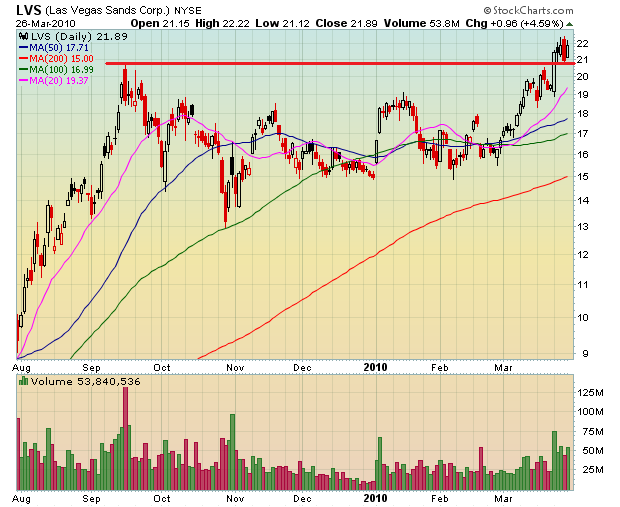Click the Nov label on the price chart axis

point(235,368)
